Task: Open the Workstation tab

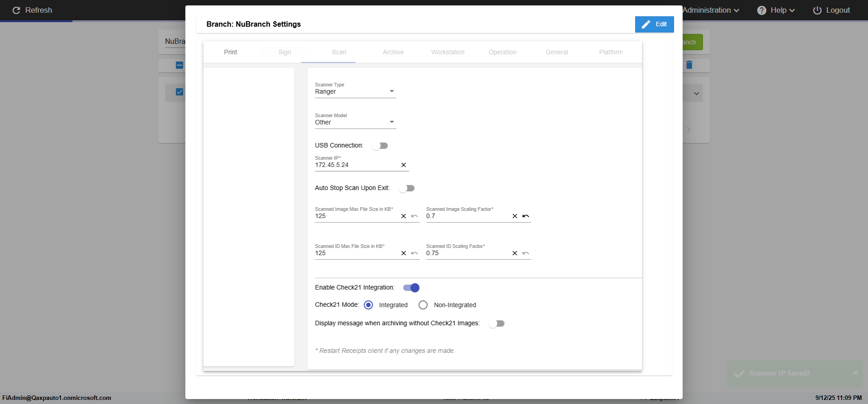Action: coord(448,52)
